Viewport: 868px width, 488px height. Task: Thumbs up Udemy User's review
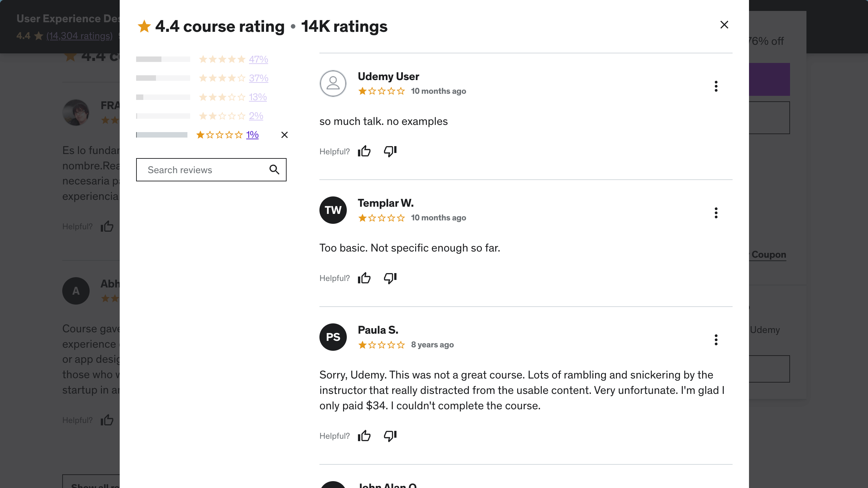click(364, 151)
